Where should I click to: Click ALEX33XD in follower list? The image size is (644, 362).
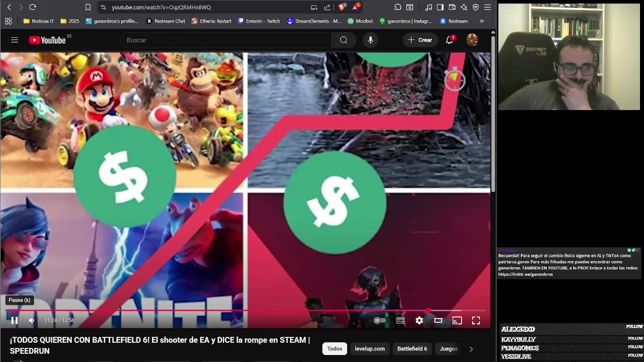coord(518,329)
